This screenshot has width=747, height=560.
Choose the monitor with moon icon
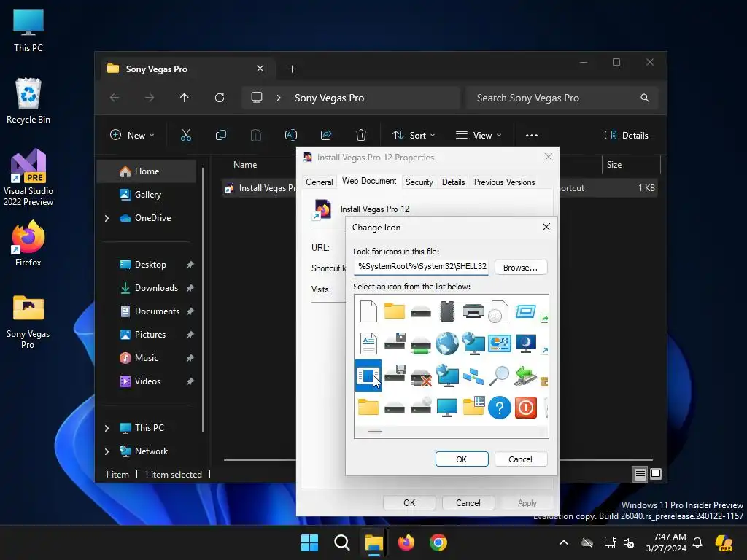point(525,343)
